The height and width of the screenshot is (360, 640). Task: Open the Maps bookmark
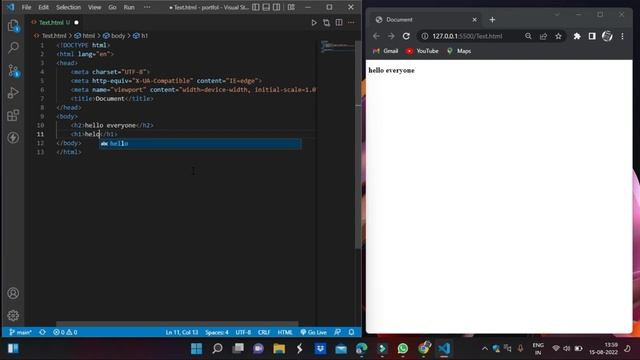tap(459, 51)
